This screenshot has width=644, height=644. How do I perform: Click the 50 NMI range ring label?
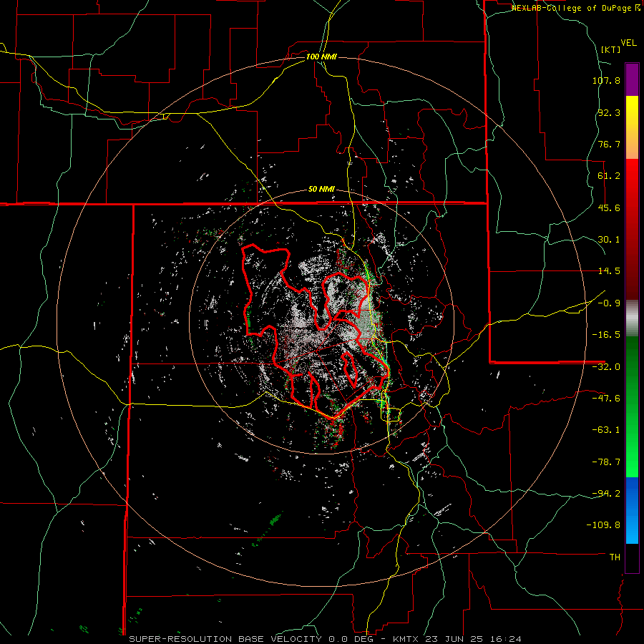tap(321, 190)
